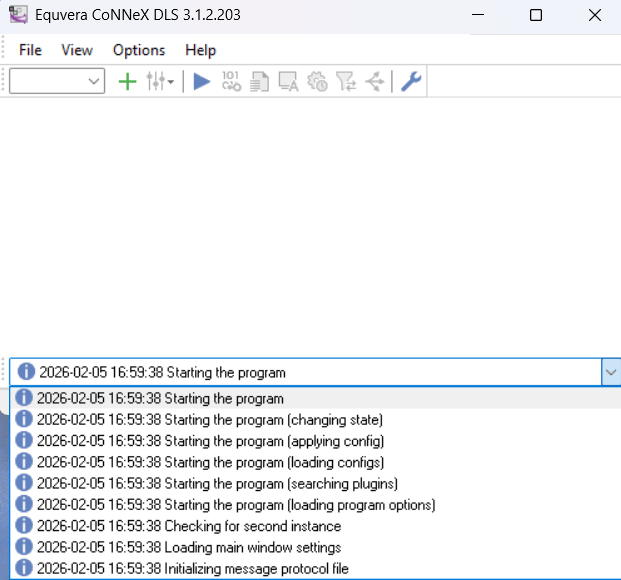Open the Help menu
Viewport: 621px width, 580px height.
click(x=200, y=50)
